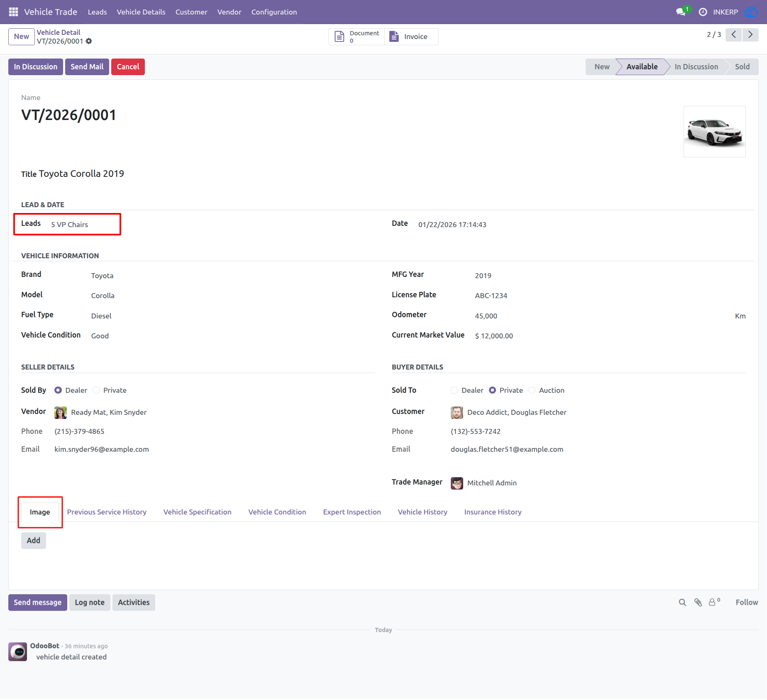767x700 pixels.
Task: Open Vehicle Condition Good selector
Action: [x=100, y=336]
